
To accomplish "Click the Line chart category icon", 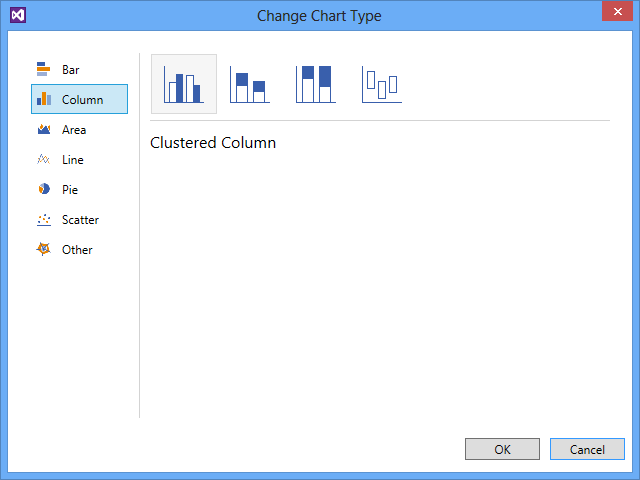I will pyautogui.click(x=43, y=160).
